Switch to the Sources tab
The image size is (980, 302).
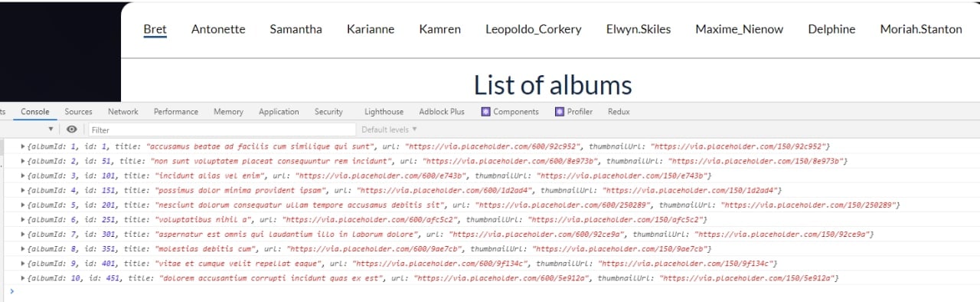[x=78, y=112]
